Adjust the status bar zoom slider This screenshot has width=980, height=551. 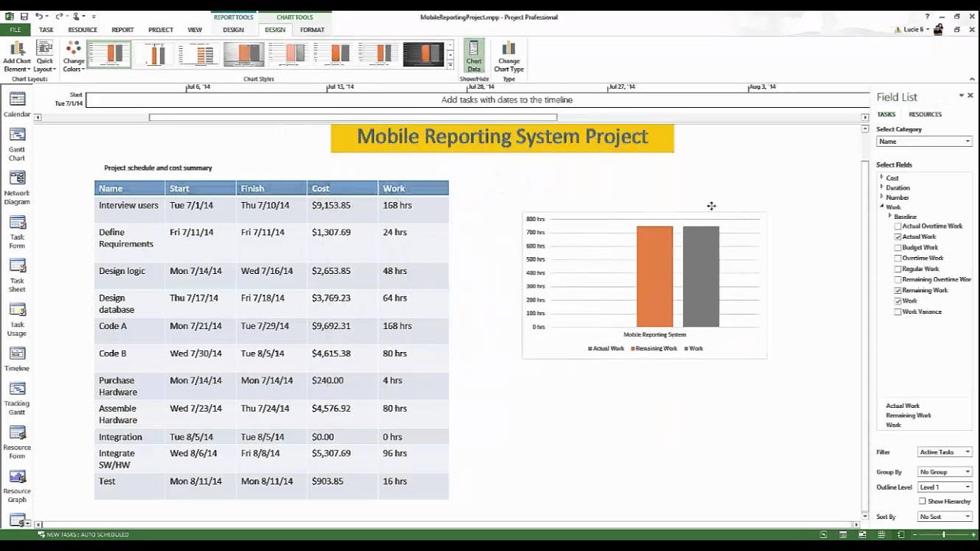click(x=944, y=534)
